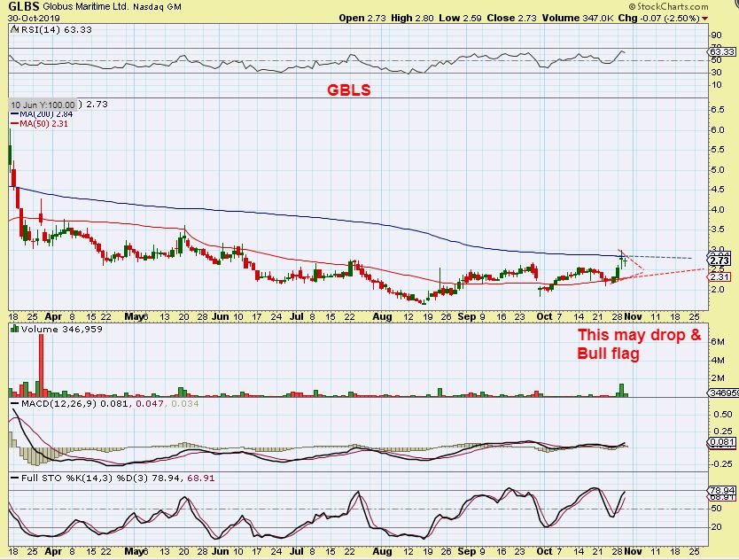Click the volume bars icon beside the Volume label
The width and height of the screenshot is (739, 560).
[x=14, y=329]
